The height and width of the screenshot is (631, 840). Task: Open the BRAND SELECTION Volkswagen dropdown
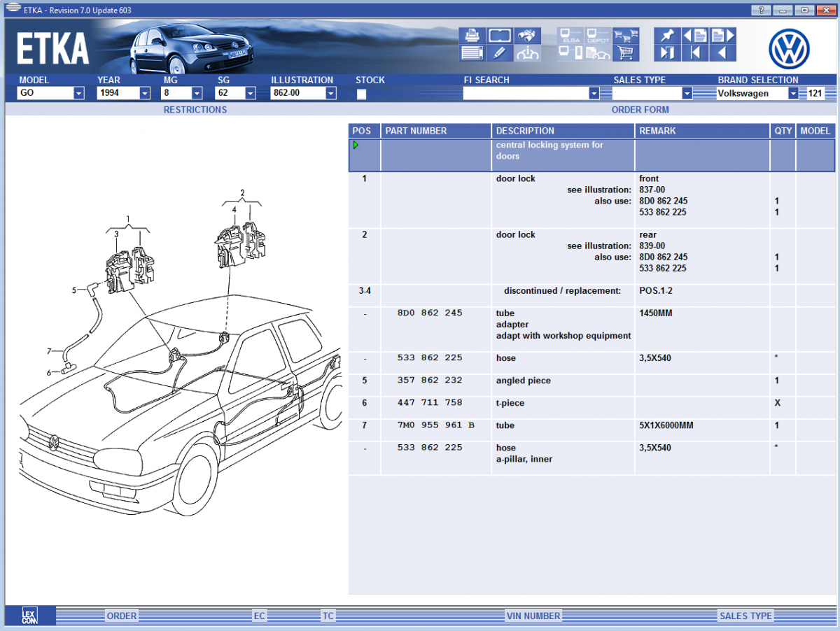point(793,93)
